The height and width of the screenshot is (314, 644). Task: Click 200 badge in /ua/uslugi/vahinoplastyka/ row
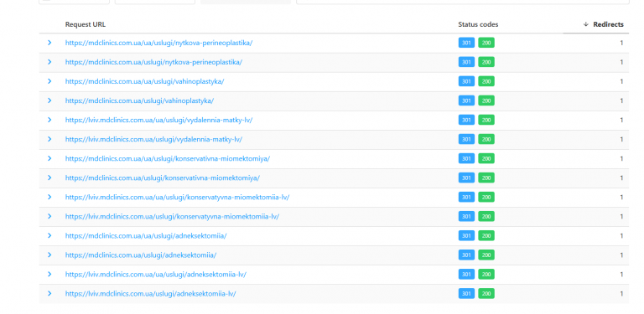pyautogui.click(x=486, y=81)
